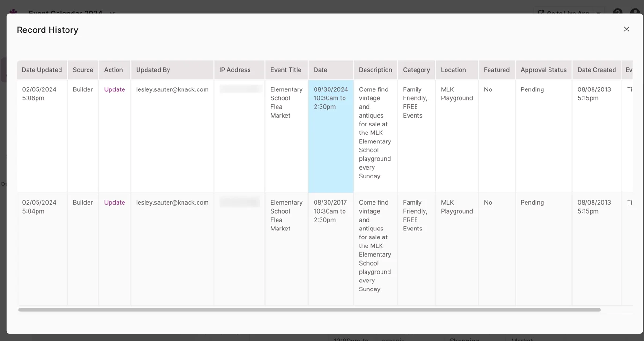644x341 pixels.
Task: Close the Record History dialog
Action: (x=626, y=29)
